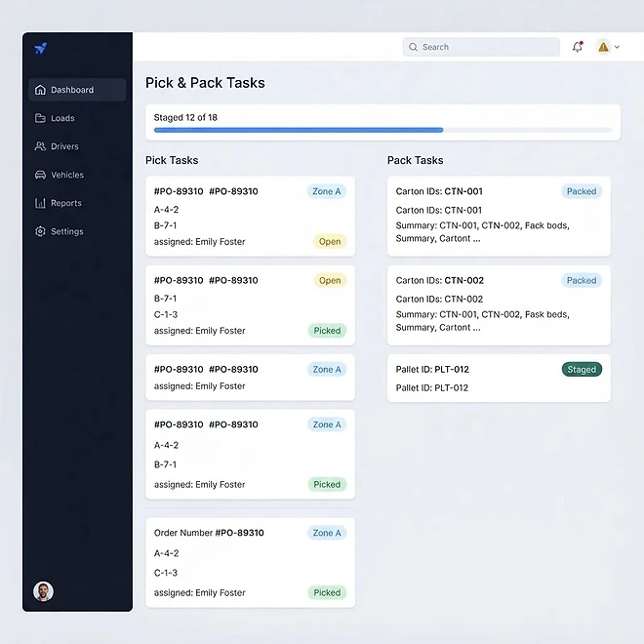
Task: Click Zone A badge on first pick task
Action: (x=327, y=191)
